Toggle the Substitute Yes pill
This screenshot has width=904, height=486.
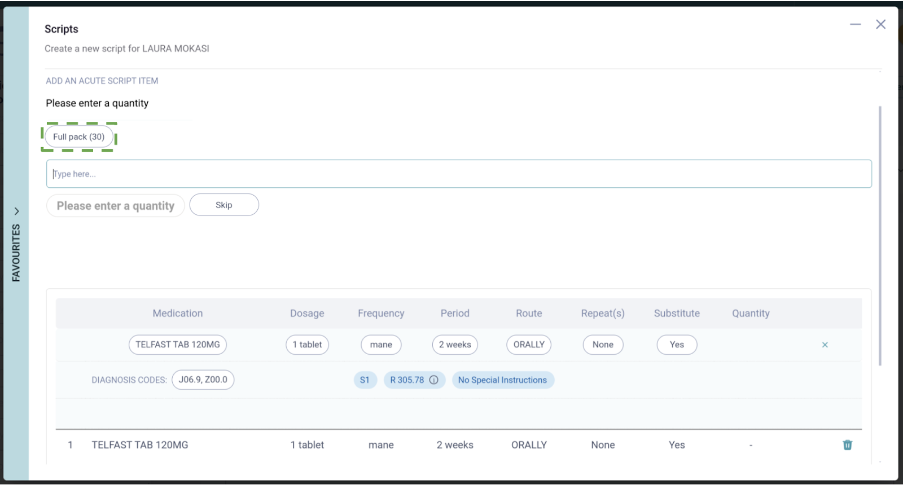point(676,344)
